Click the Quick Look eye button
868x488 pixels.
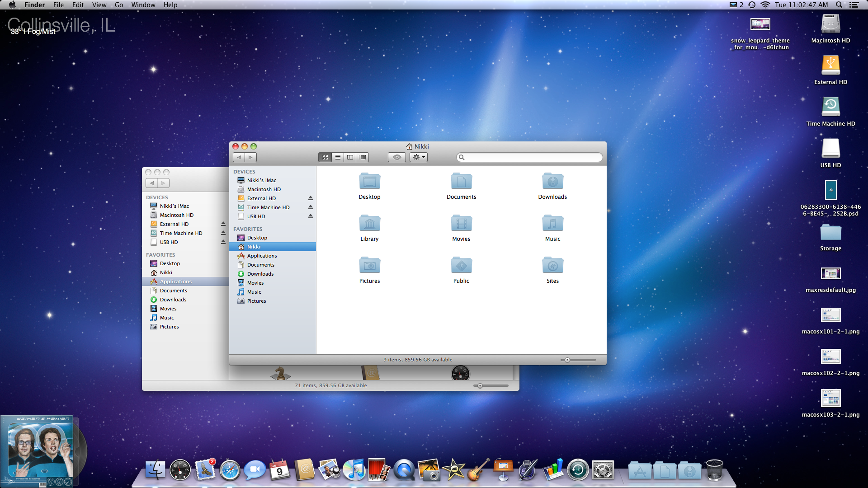pyautogui.click(x=397, y=157)
